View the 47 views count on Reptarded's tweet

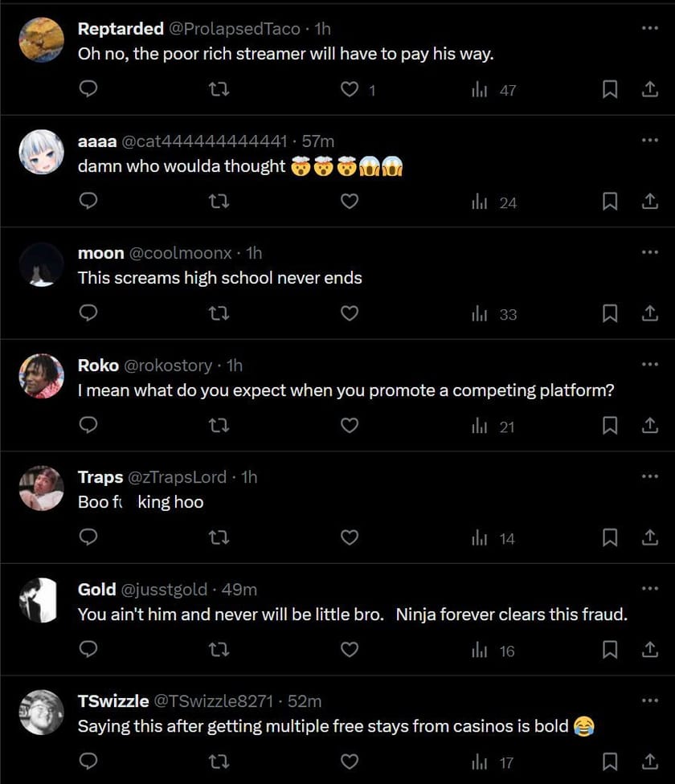(495, 90)
